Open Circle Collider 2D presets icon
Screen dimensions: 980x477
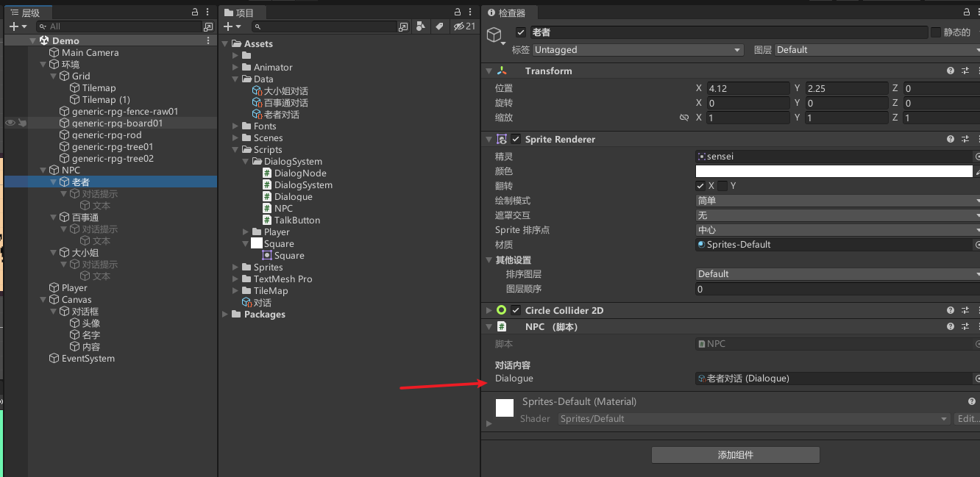[x=965, y=311]
